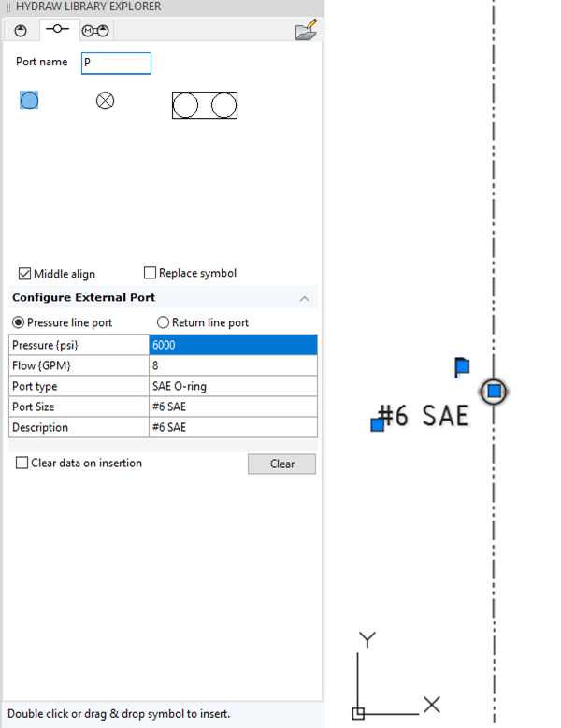The height and width of the screenshot is (728, 561).
Task: Switch to the motor-pump assembly tab
Action: tap(95, 30)
